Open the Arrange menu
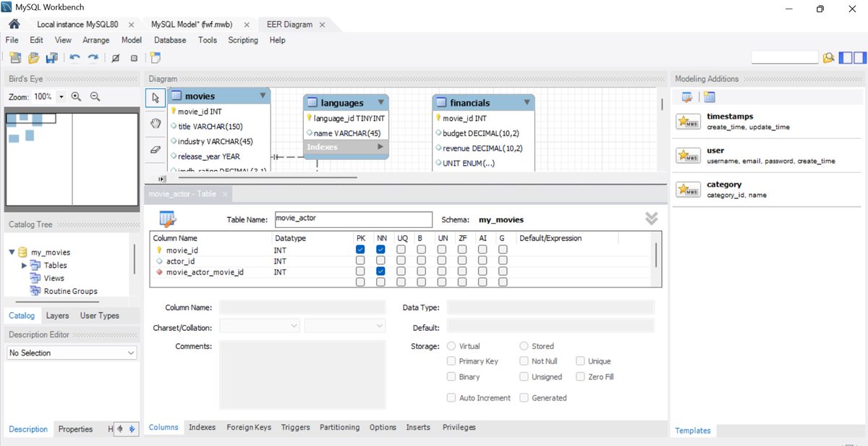 coord(96,41)
